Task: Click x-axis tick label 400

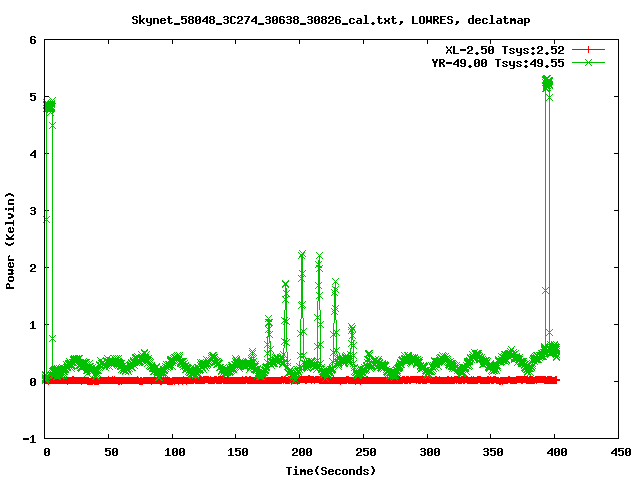Action: pos(557,452)
